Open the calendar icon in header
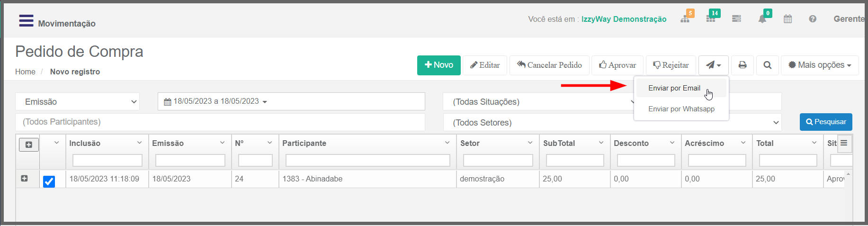The height and width of the screenshot is (226, 868). tap(787, 19)
